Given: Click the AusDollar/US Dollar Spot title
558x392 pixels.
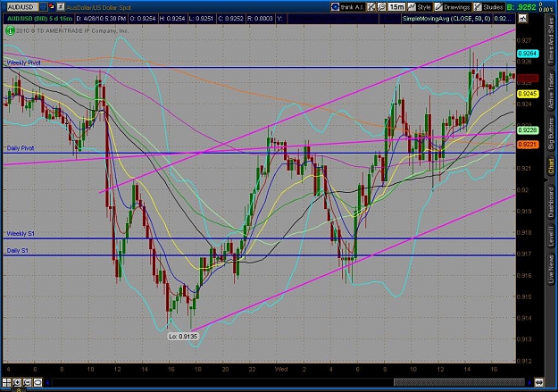Looking at the screenshot, I should pyautogui.click(x=98, y=7).
